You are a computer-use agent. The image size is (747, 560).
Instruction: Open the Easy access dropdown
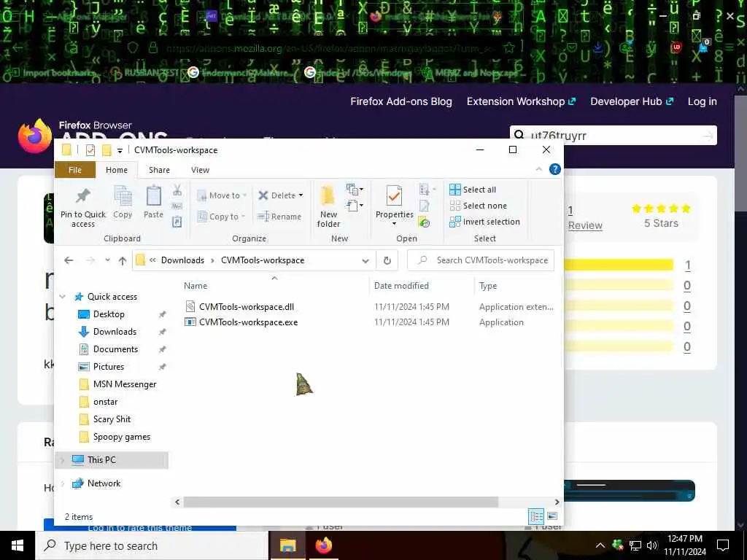coord(355,206)
